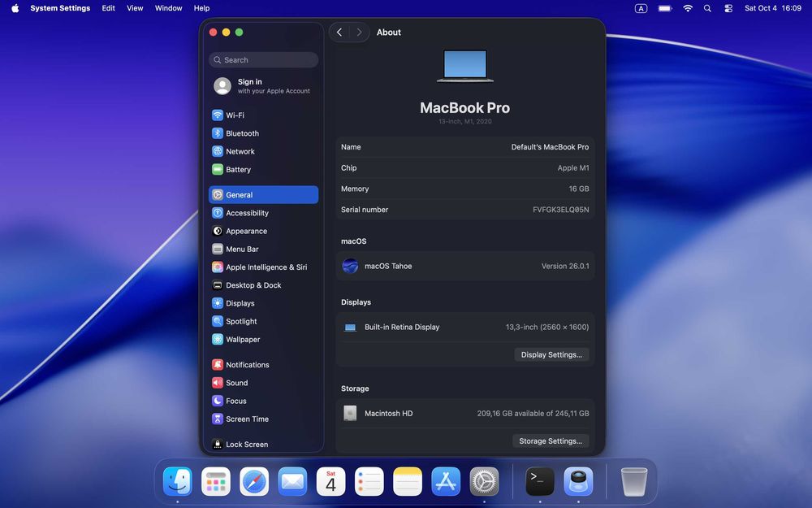This screenshot has height=508, width=812.
Task: Open Launchpad apps grid in Dock
Action: [216, 481]
